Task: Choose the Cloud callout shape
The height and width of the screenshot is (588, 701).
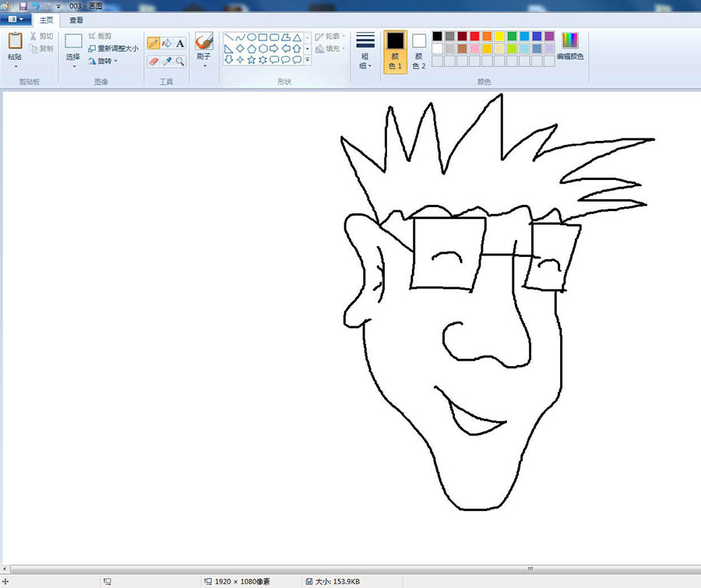Action: tap(297, 59)
